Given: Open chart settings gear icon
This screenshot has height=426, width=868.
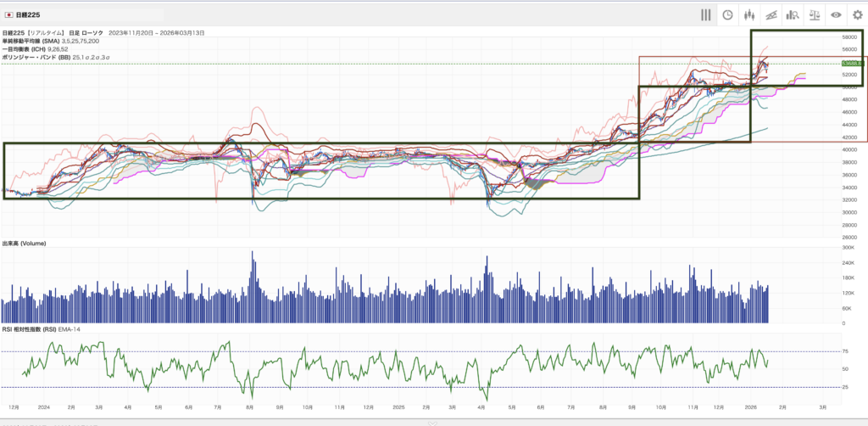Looking at the screenshot, I should point(857,14).
